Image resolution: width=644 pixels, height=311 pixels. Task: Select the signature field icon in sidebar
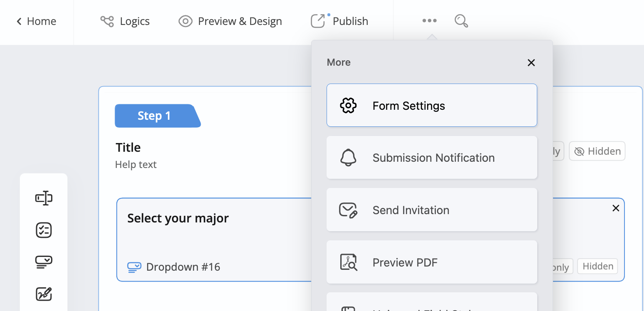[44, 294]
